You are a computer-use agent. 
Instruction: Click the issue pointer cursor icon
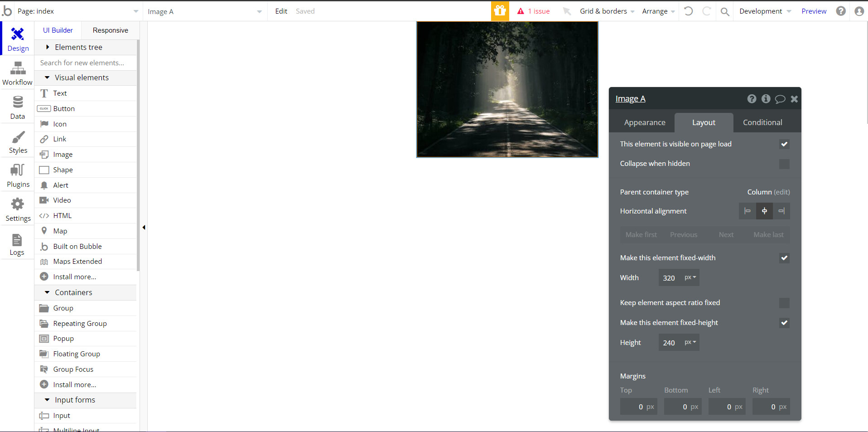click(x=566, y=11)
